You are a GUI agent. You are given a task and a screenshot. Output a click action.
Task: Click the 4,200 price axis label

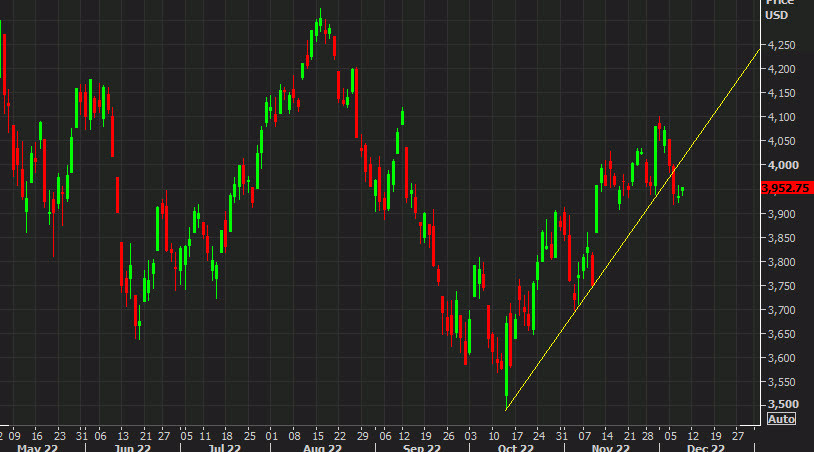781,70
